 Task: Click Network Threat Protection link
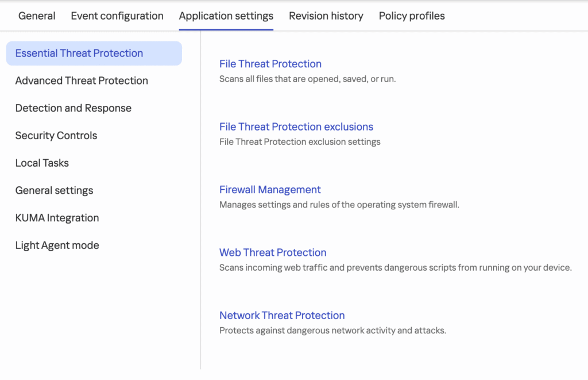282,316
